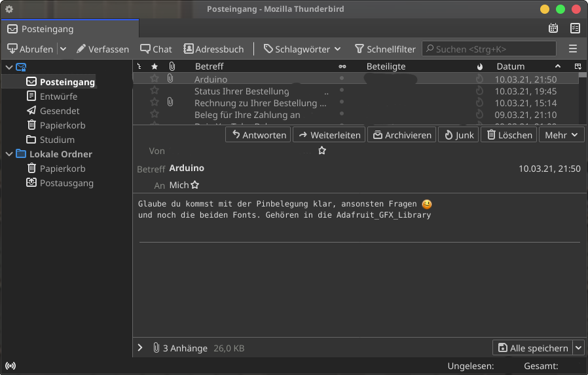Star the Status Ihrer Bestellung message
Viewport: 588px width, 375px height.
[154, 90]
